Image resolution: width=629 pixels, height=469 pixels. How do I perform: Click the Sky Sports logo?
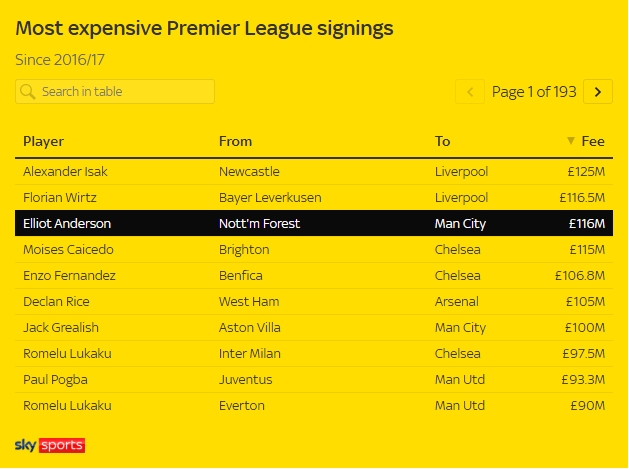click(50, 445)
